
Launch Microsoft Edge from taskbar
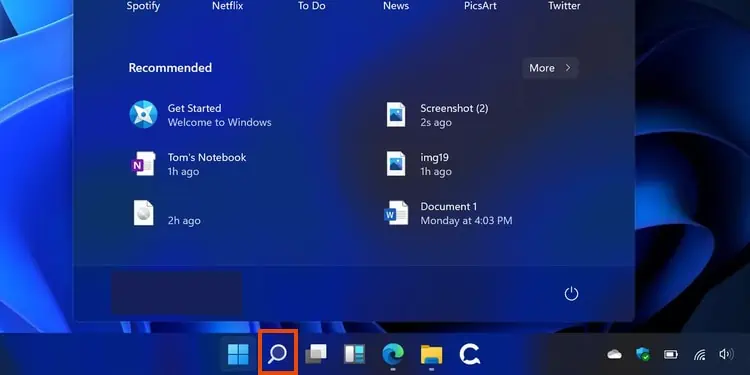pos(393,354)
